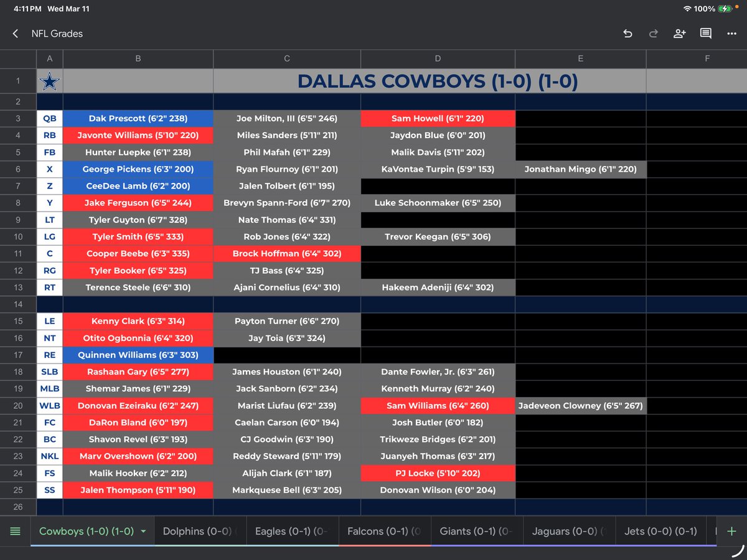Viewport: 747px width, 560px height.
Task: Select the Kenny Clark (6'3" 314) cell
Action: click(138, 321)
